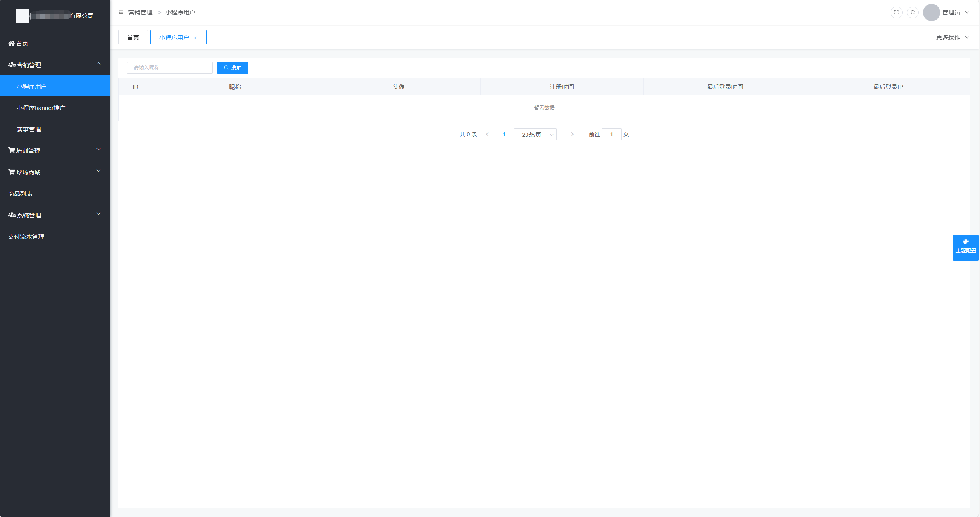This screenshot has width=980, height=517.
Task: Click the 搜索 search button
Action: coord(233,68)
